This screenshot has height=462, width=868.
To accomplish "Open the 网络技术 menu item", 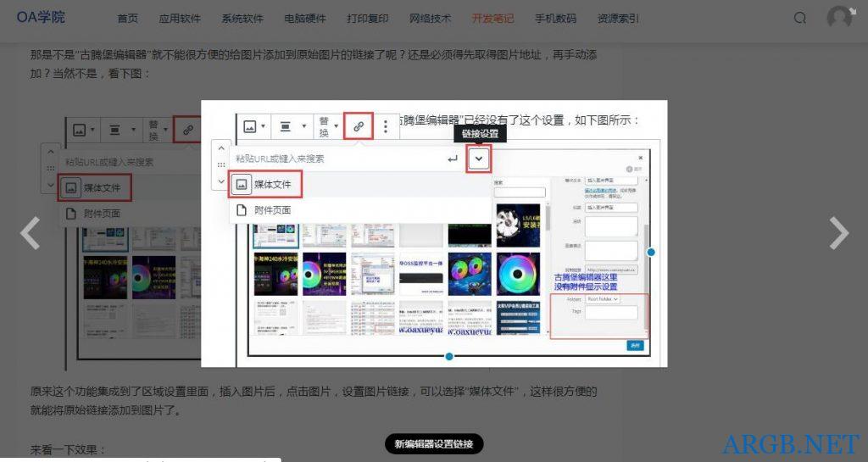I will click(x=430, y=19).
